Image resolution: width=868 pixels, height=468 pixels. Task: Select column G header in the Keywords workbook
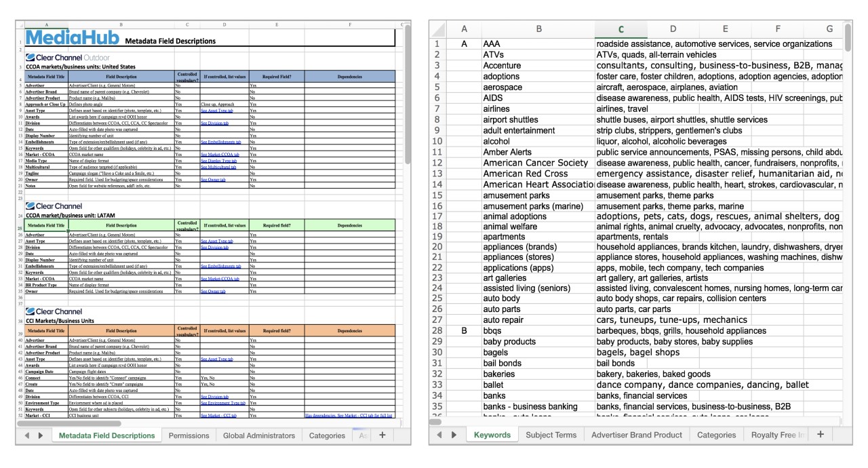[829, 29]
